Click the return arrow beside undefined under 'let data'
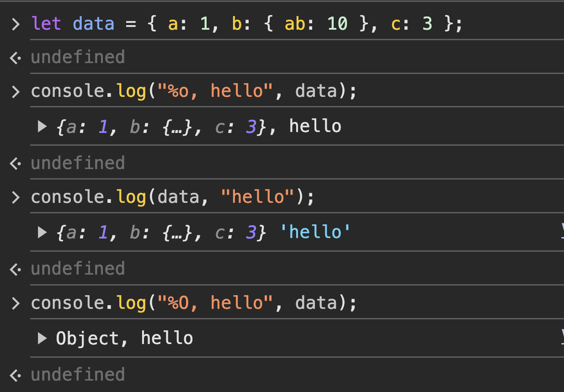 16,58
